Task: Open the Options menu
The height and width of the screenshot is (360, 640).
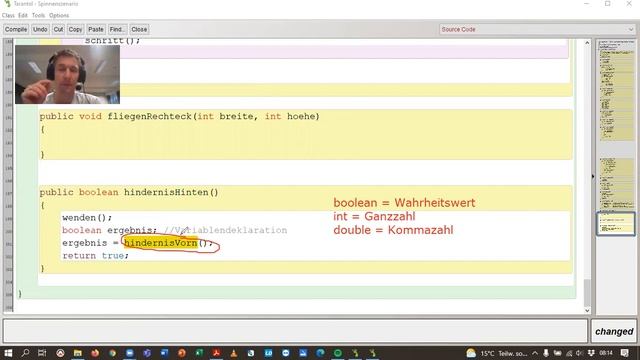Action: point(59,16)
